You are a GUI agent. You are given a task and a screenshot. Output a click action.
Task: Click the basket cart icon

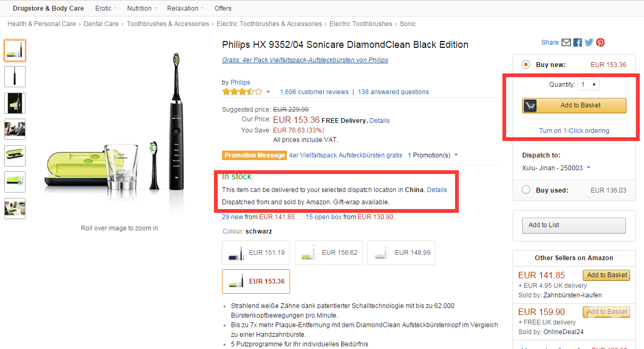(530, 105)
